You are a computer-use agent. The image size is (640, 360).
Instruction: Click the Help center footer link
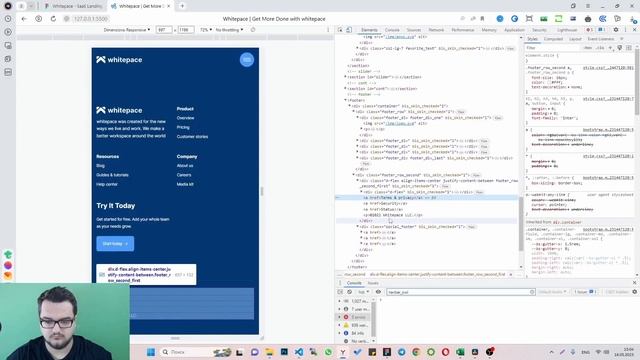[x=107, y=184]
